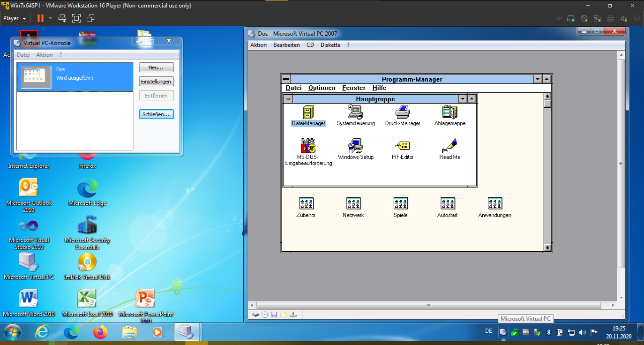Select ImDisk Virtual Disk desktop icon
Image resolution: width=644 pixels, height=345 pixels.
tap(87, 266)
